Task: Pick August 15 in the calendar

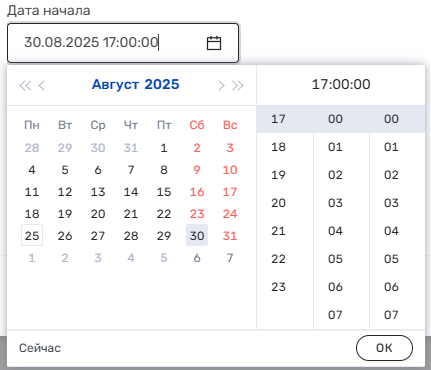Action: click(164, 191)
